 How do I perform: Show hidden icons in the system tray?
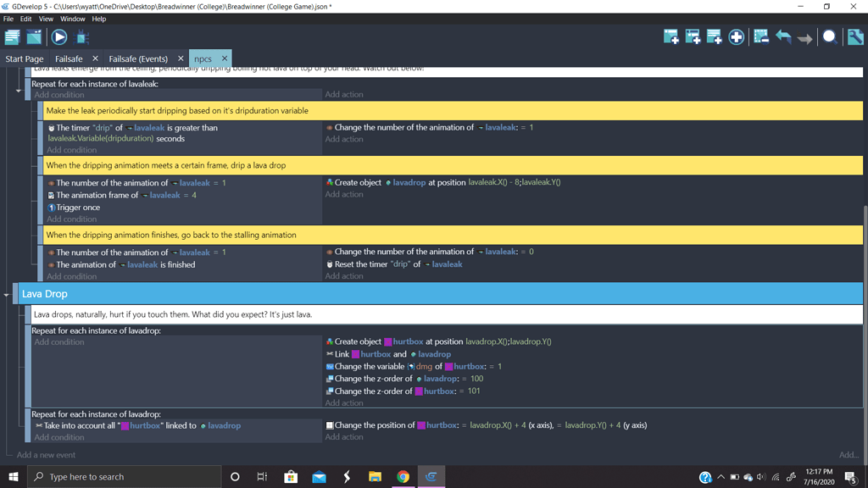[x=722, y=477]
